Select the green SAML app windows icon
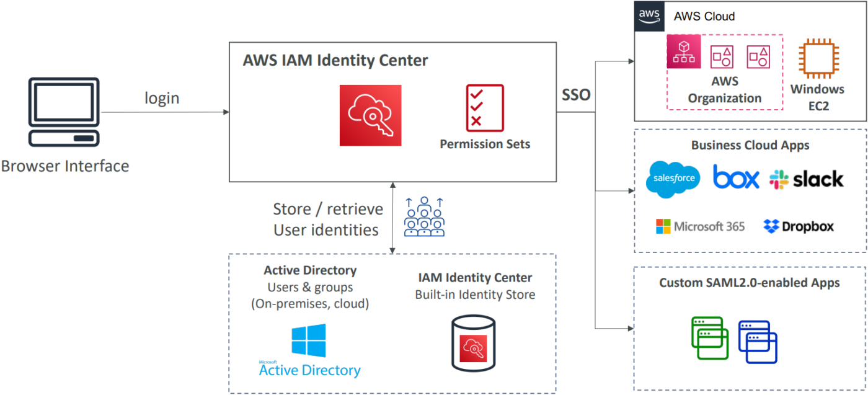The height and width of the screenshot is (395, 868). pyautogui.click(x=709, y=338)
